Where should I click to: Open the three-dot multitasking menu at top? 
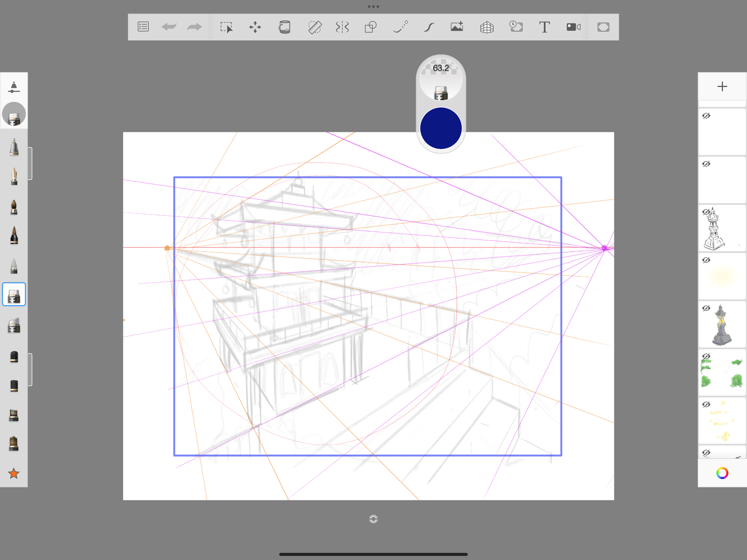(x=373, y=6)
